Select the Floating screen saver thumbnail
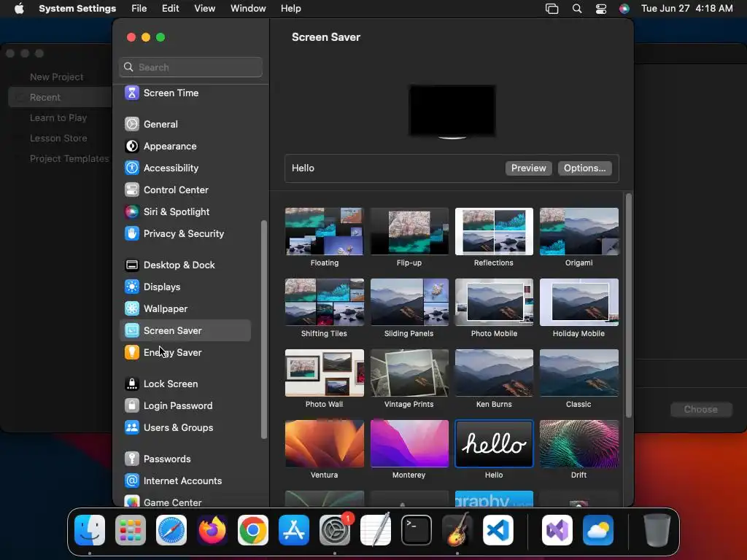747x560 pixels. tap(325, 231)
